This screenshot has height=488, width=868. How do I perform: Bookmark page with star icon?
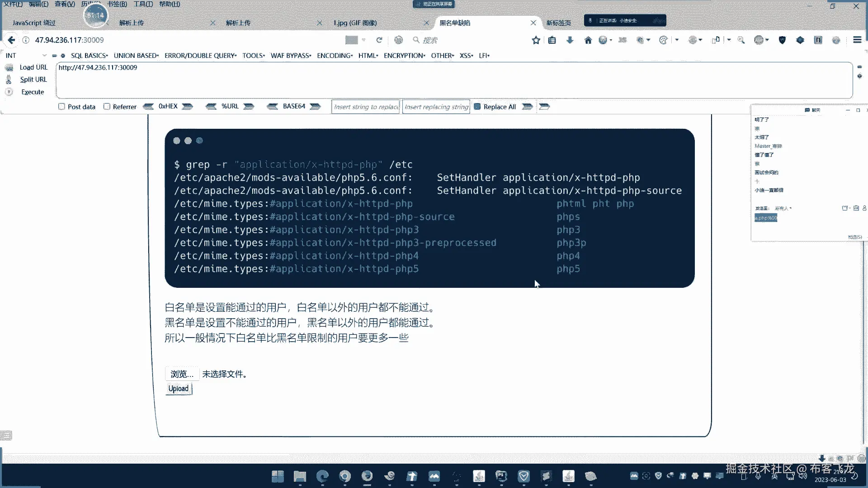pos(536,40)
